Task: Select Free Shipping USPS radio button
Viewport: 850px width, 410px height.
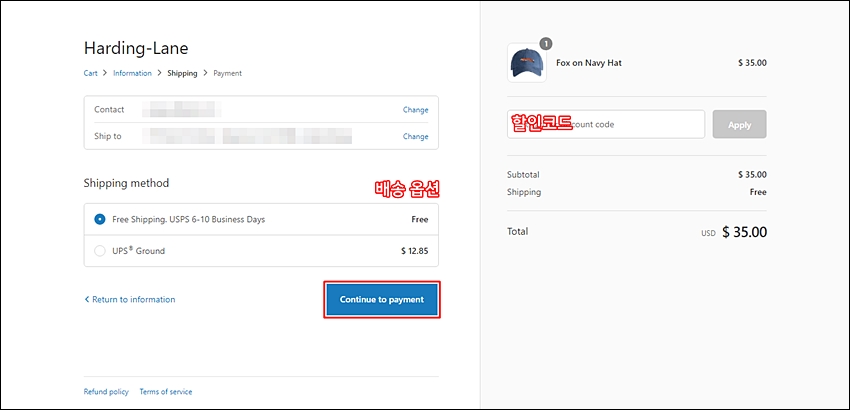Action: coord(100,219)
